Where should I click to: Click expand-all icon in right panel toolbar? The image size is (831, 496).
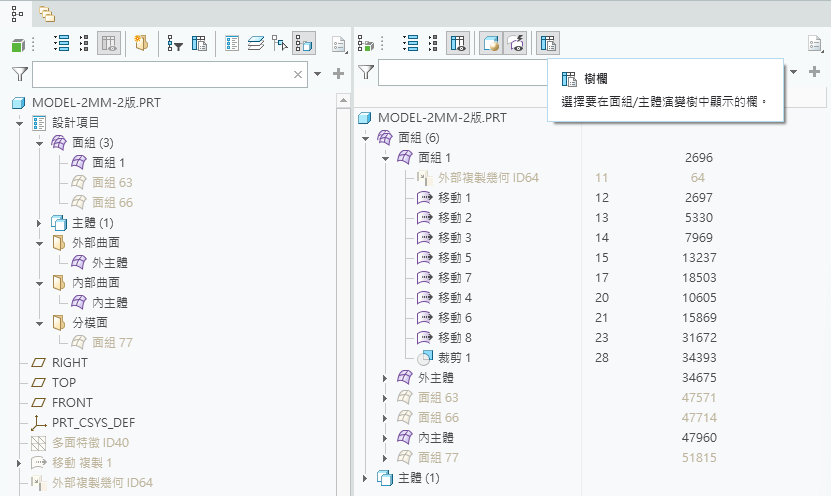point(411,43)
